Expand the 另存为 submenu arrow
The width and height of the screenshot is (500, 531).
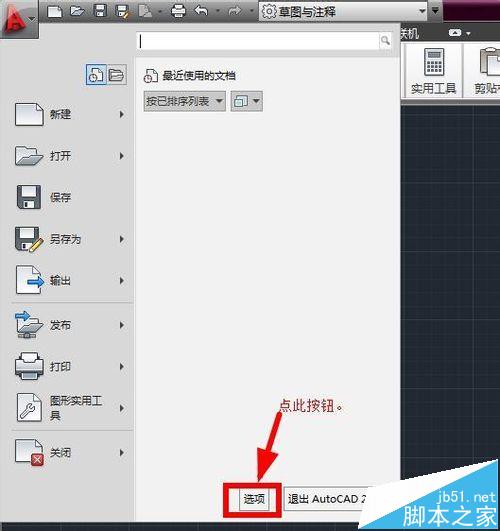(x=122, y=239)
